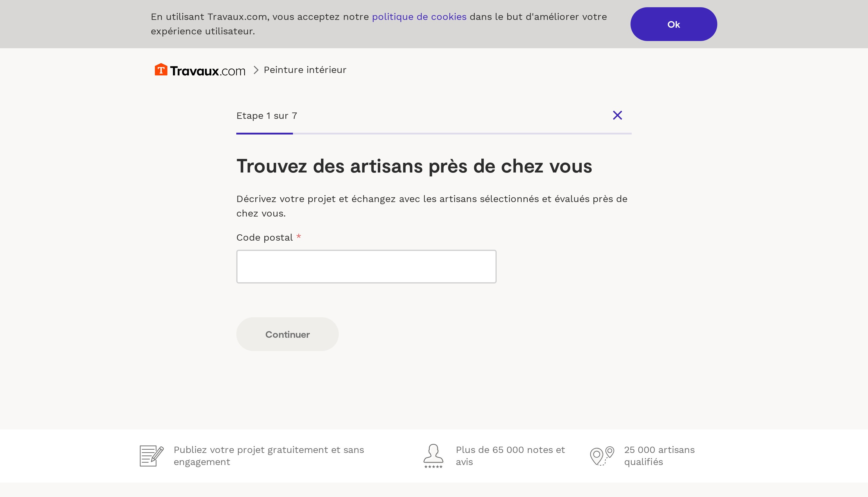This screenshot has height=497, width=868.
Task: Click the red required asterisk
Action: coord(298,236)
